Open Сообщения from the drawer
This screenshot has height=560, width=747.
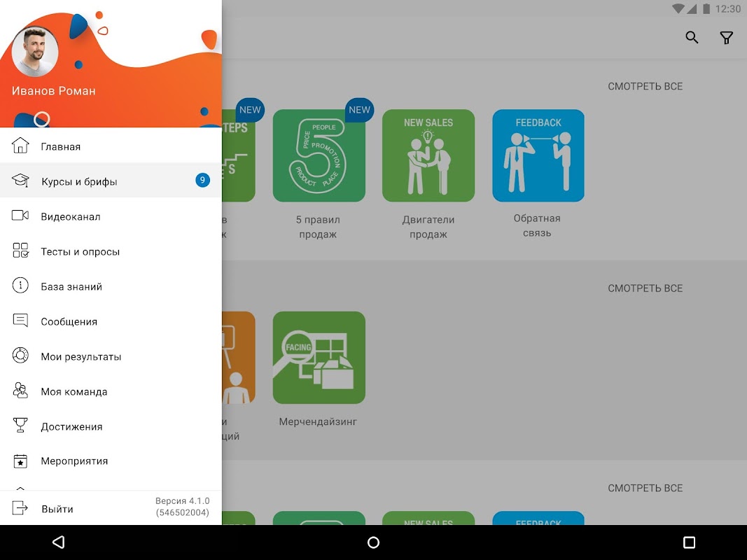pyautogui.click(x=111, y=321)
